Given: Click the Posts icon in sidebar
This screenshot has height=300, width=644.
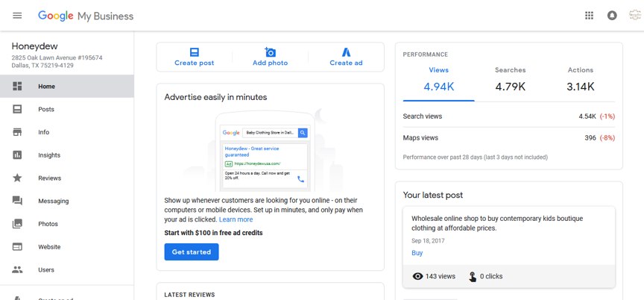Looking at the screenshot, I should pyautogui.click(x=17, y=109).
